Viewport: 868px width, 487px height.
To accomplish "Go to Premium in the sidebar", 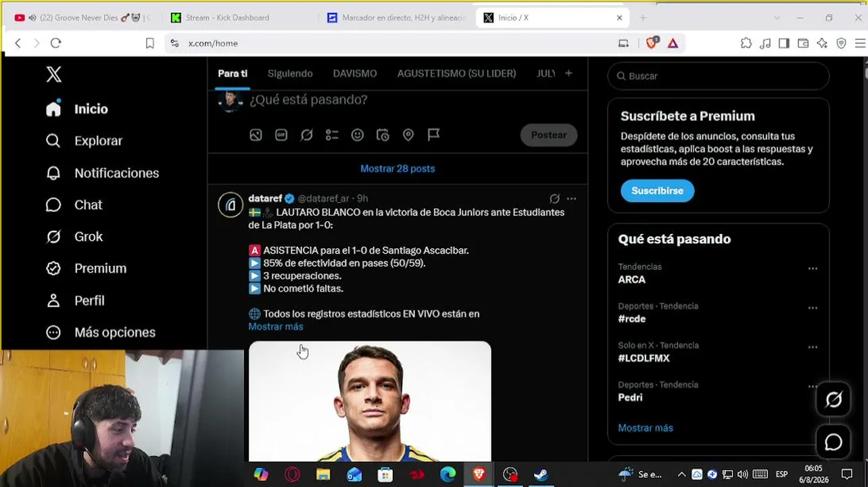I will tap(86, 269).
